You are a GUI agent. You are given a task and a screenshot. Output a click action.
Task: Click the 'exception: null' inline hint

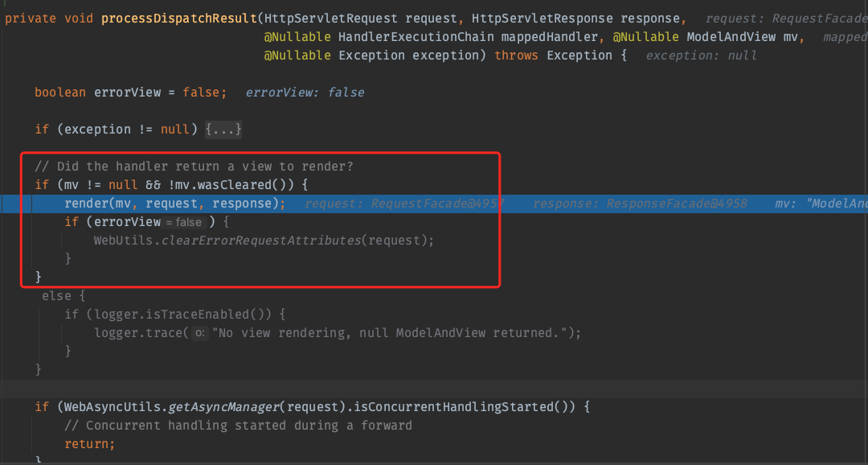tap(701, 56)
